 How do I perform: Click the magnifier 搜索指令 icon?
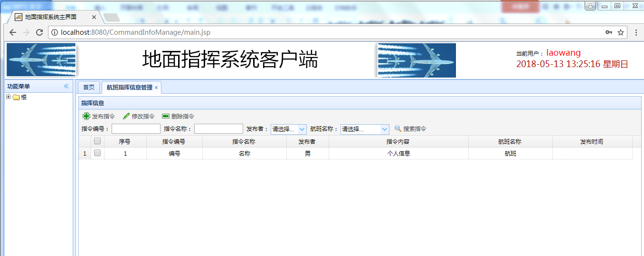click(x=398, y=128)
